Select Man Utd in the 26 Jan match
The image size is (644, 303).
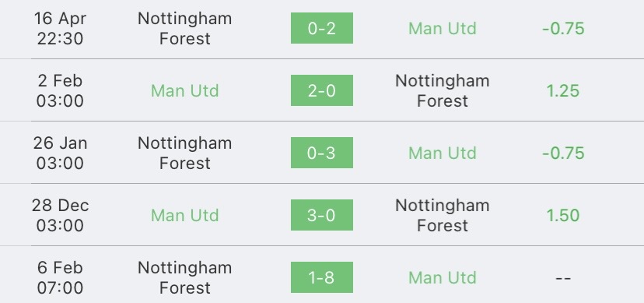point(443,153)
